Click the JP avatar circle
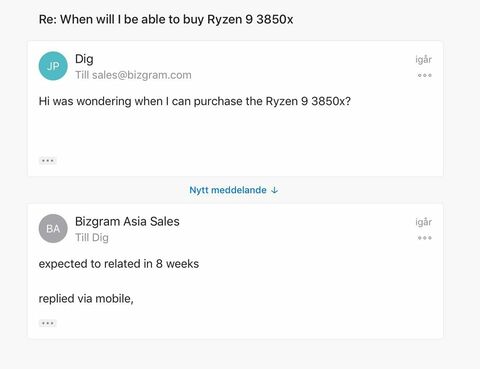480x369 pixels. pos(53,66)
